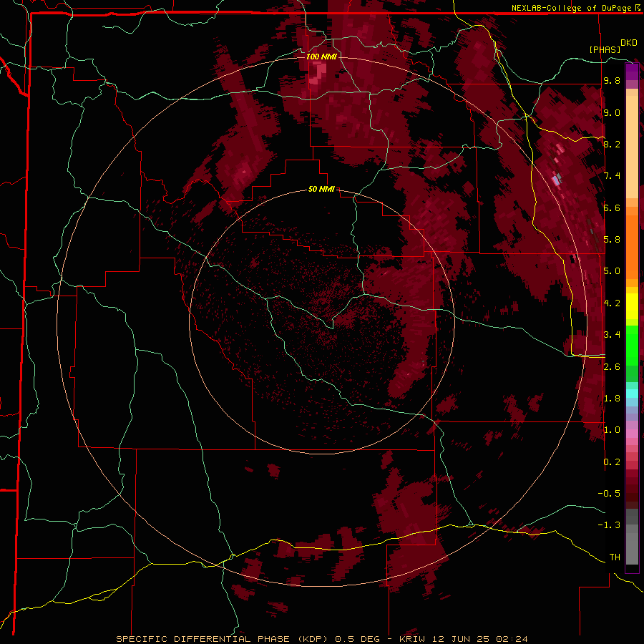Click the 50 NMI range ring label
The height and width of the screenshot is (644, 644).
(x=321, y=189)
